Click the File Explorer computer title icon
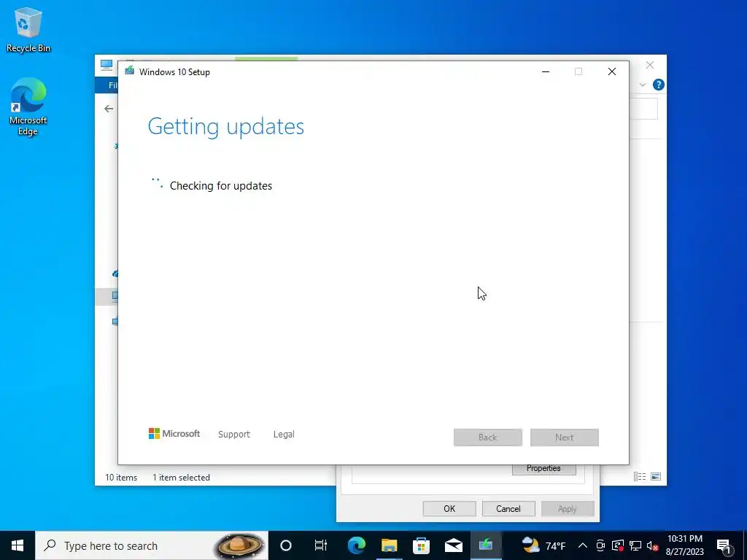This screenshot has height=560, width=747. (107, 64)
